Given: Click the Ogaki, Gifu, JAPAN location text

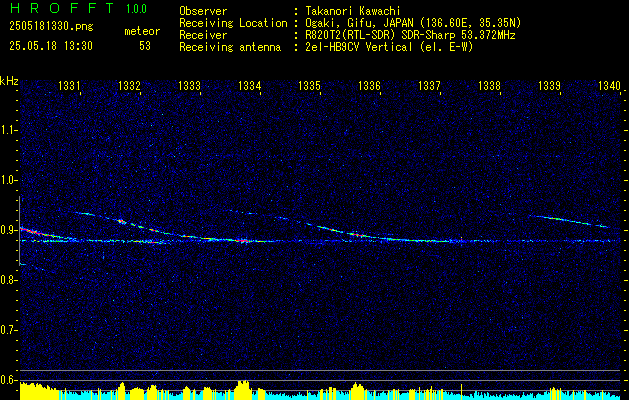Looking at the screenshot, I should click(413, 23).
